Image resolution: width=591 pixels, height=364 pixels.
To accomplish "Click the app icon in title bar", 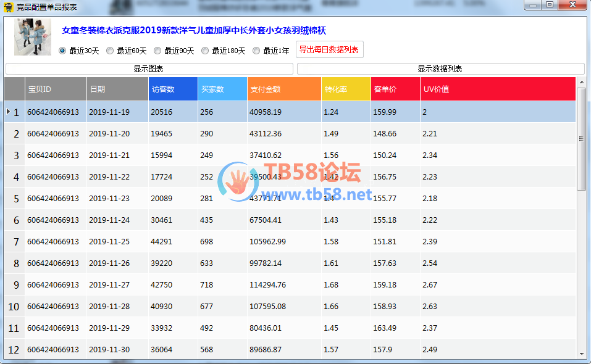I will pyautogui.click(x=8, y=7).
